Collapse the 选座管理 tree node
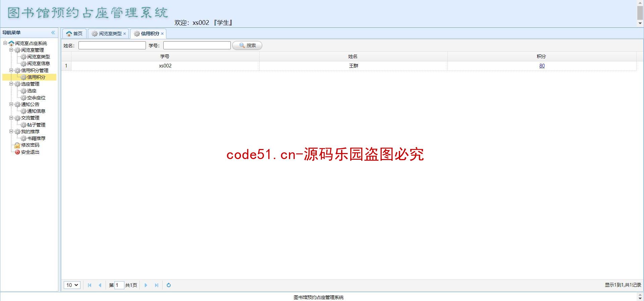The image size is (644, 301). click(x=11, y=84)
